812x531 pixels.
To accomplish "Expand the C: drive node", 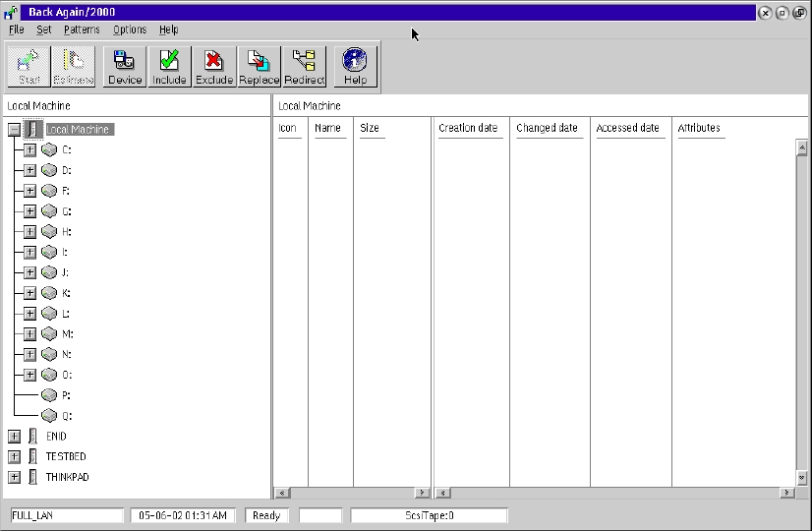I will click(30, 149).
